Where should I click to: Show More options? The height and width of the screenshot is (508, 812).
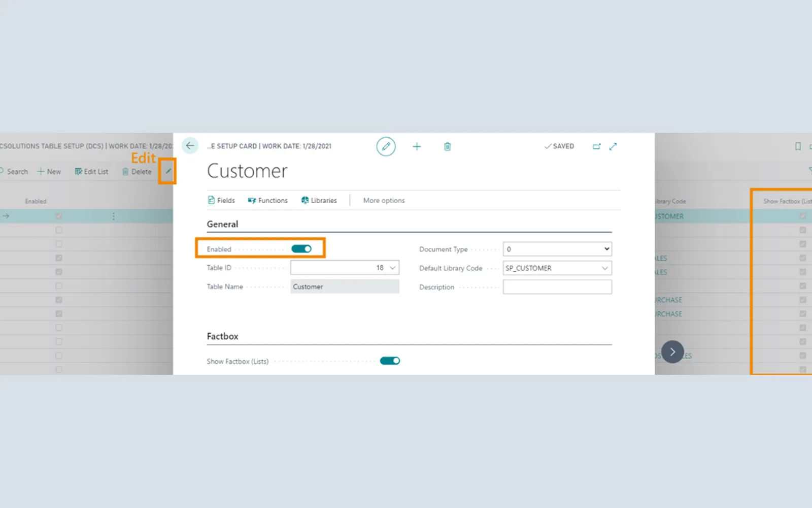pyautogui.click(x=384, y=200)
